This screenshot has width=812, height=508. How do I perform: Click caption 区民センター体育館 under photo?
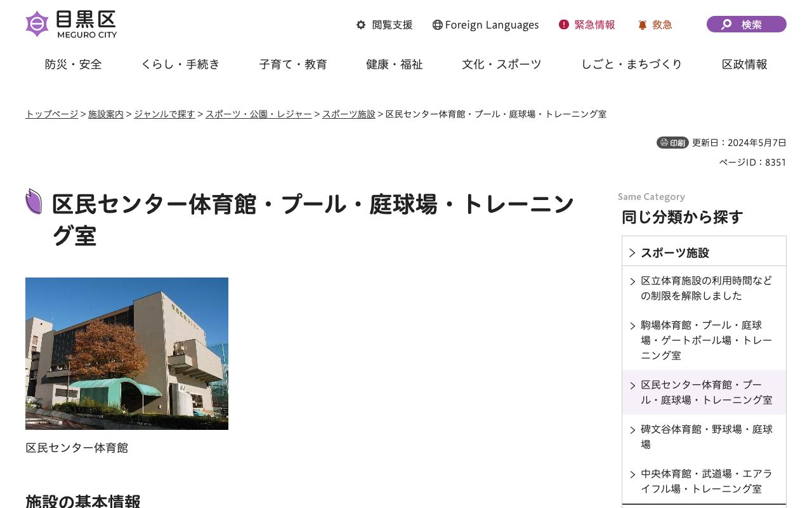(77, 448)
